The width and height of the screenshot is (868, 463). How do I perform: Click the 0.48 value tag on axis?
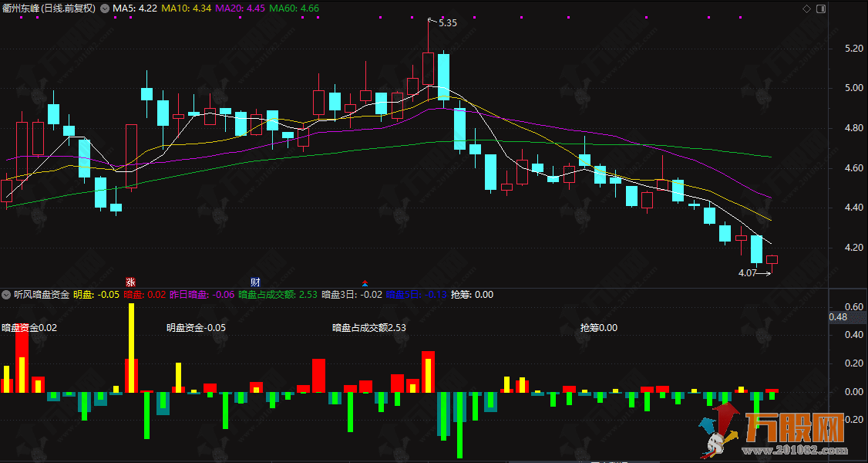[x=838, y=317]
